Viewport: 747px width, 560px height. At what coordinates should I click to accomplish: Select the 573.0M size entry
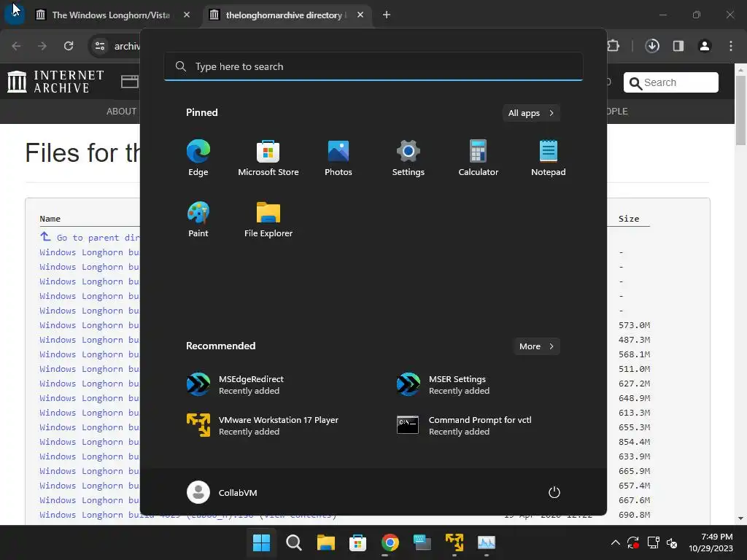coord(634,325)
